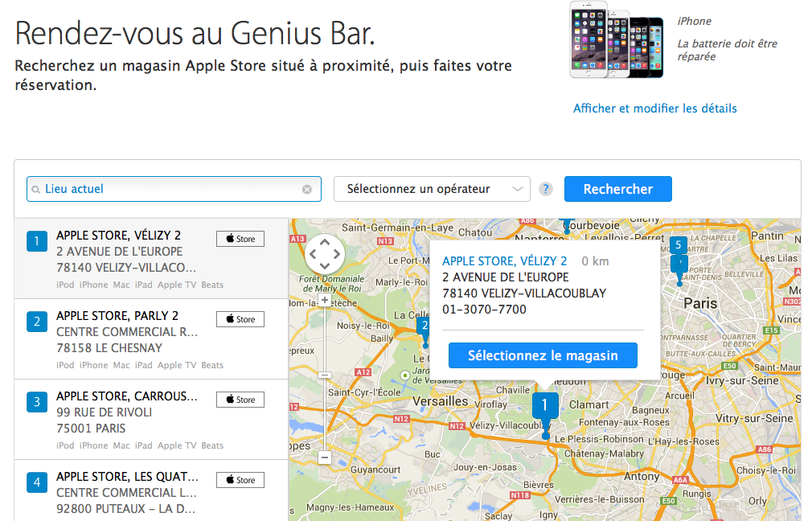Select number 1 badge in store list
The image size is (812, 521).
pos(37,241)
